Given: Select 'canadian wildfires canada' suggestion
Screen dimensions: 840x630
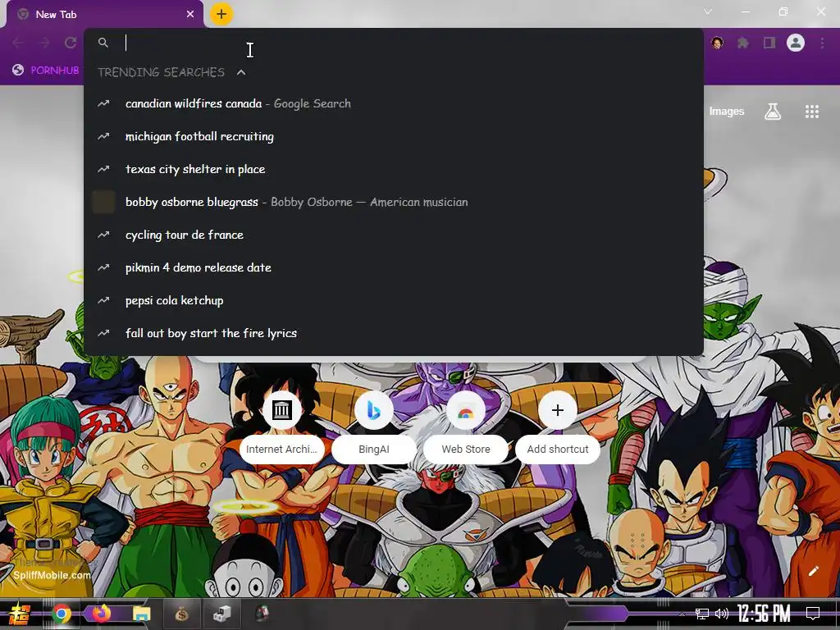Looking at the screenshot, I should point(393,103).
